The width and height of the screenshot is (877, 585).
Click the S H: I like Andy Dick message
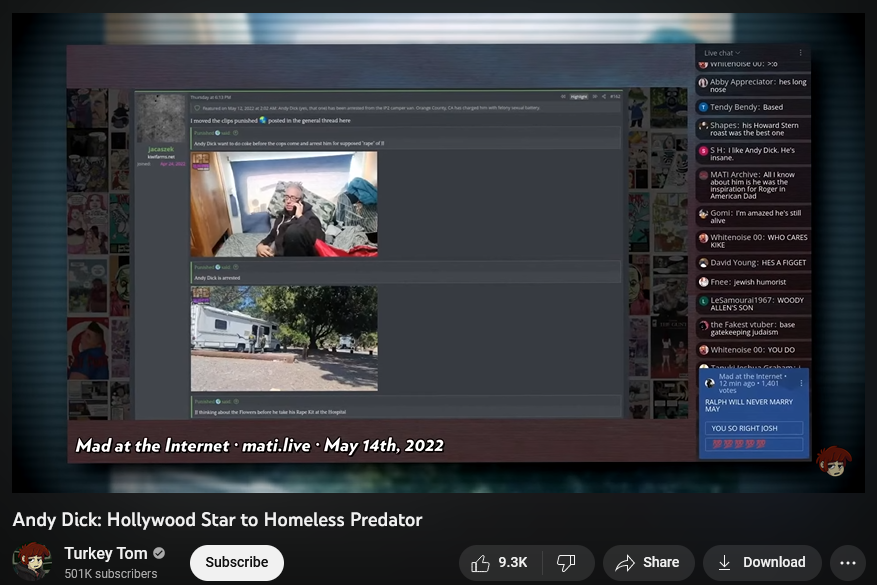(x=753, y=154)
